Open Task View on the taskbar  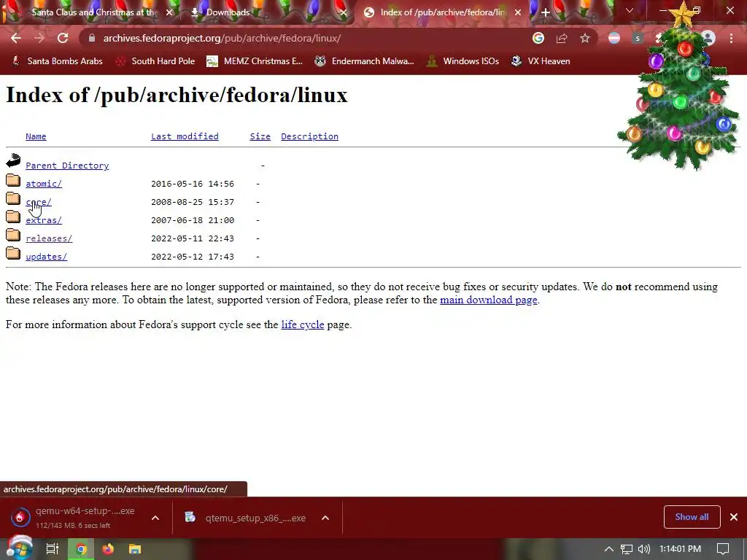[53, 549]
